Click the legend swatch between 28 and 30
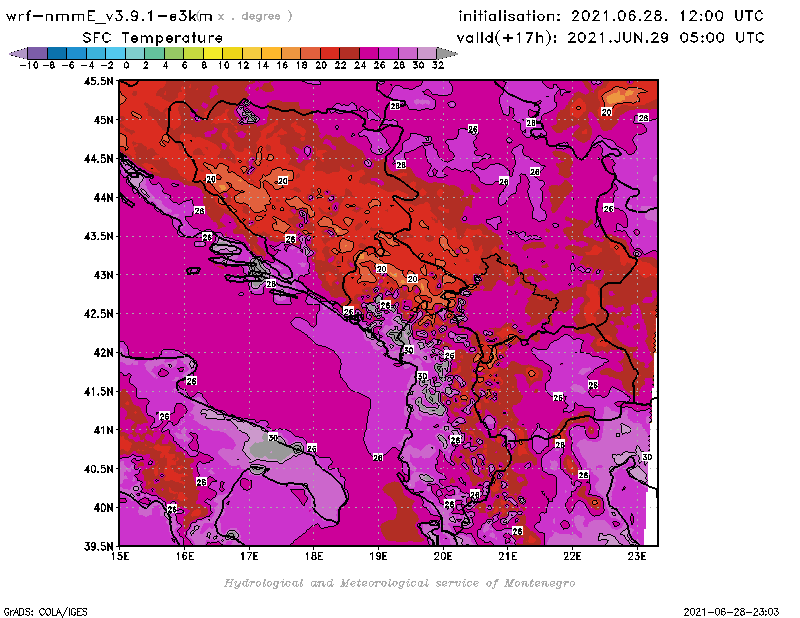Image resolution: width=800 pixels, height=618 pixels. tap(408, 54)
